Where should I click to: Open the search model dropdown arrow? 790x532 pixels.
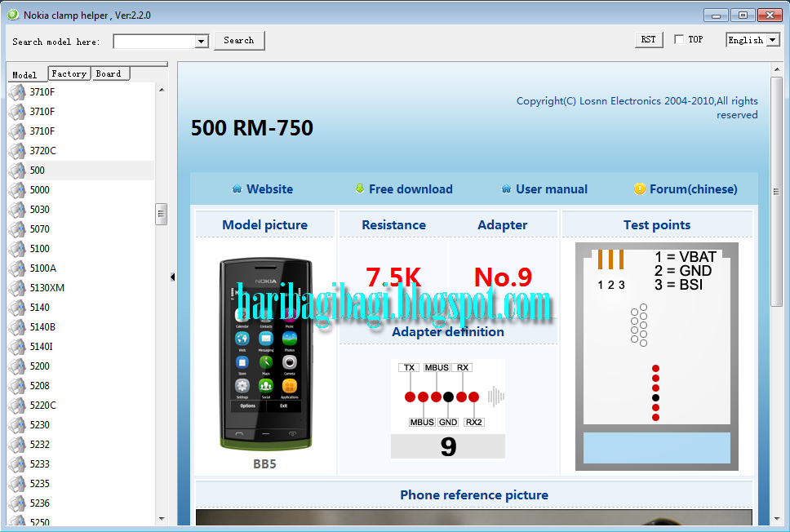[202, 42]
